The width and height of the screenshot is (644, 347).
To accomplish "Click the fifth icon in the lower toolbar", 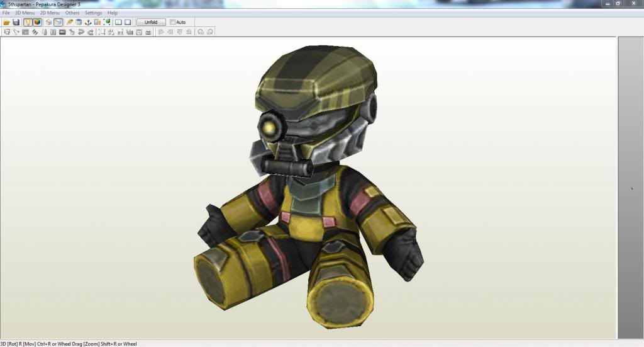I will 45,32.
